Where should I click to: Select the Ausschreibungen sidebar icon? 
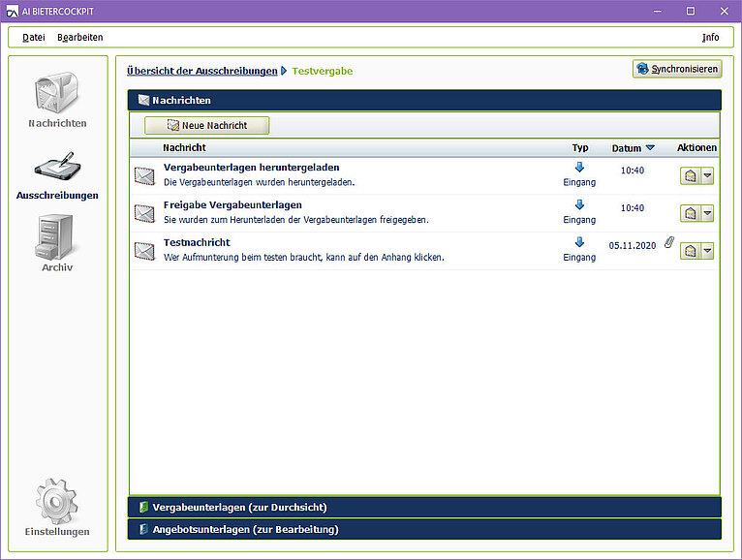click(x=57, y=167)
